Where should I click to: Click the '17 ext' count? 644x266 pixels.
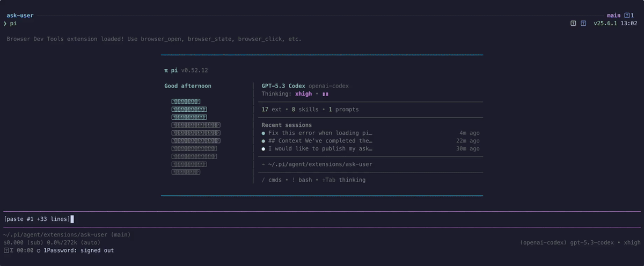(x=272, y=110)
